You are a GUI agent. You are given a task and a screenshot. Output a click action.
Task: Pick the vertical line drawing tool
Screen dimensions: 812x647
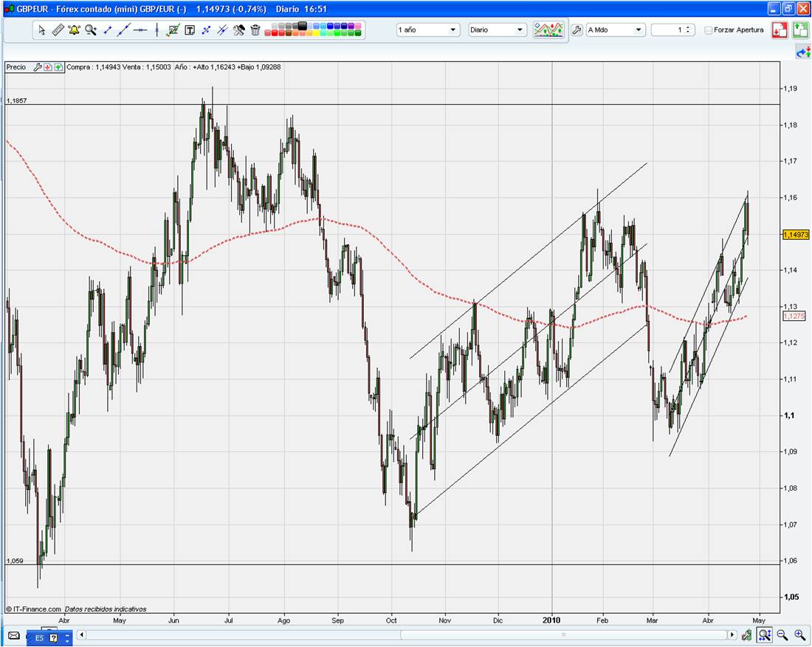click(157, 30)
